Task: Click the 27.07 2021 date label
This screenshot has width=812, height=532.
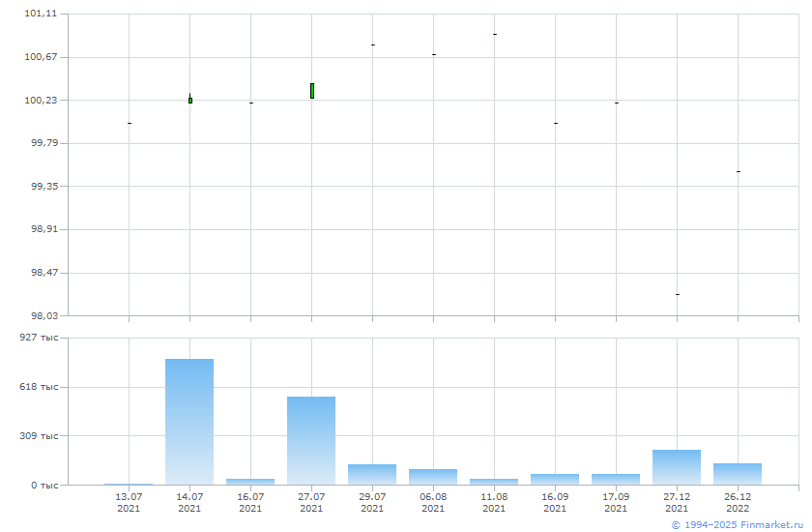Action: pyautogui.click(x=311, y=502)
